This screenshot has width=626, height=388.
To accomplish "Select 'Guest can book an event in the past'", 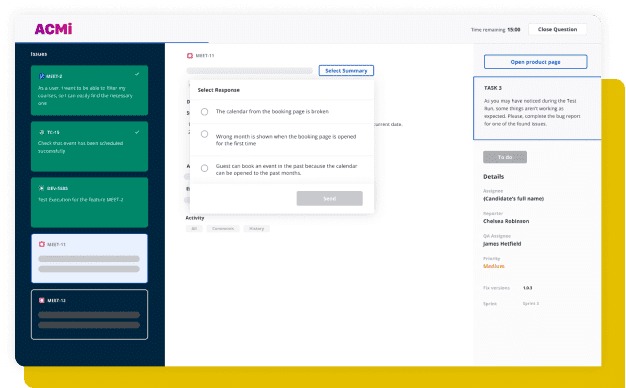I will [x=204, y=168].
